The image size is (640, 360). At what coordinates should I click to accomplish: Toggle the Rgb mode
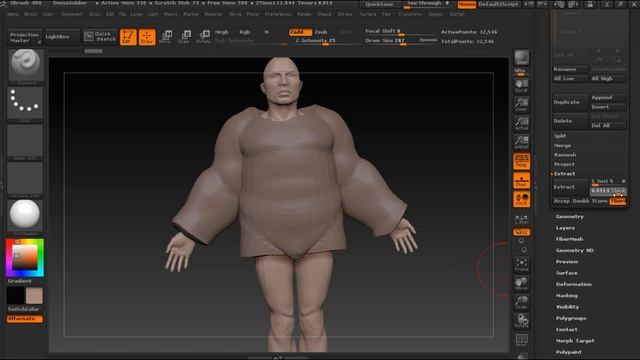point(244,32)
